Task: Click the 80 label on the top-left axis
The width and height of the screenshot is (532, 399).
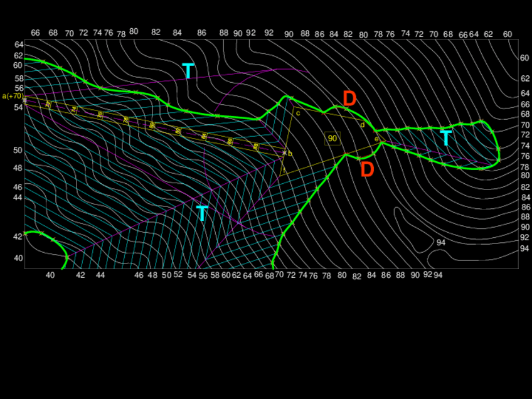Action: click(x=134, y=31)
